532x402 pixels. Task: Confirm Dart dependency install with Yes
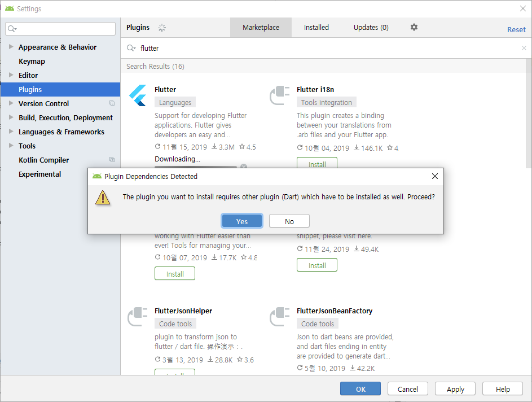[x=242, y=221]
